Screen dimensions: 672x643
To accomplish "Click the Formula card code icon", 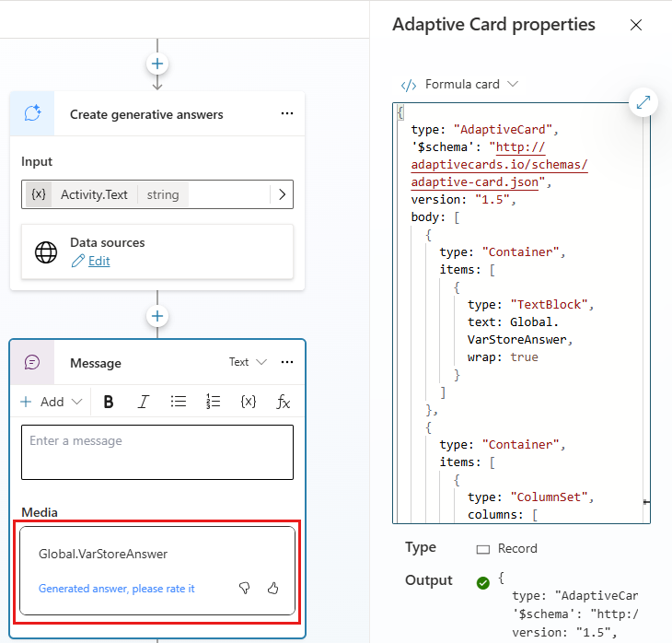I will pos(409,85).
